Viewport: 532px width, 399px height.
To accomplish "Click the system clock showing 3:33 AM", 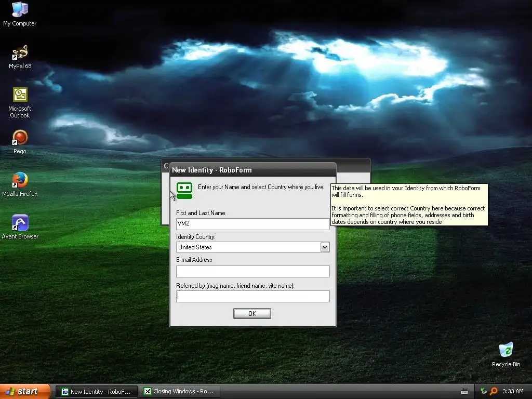I will click(513, 391).
